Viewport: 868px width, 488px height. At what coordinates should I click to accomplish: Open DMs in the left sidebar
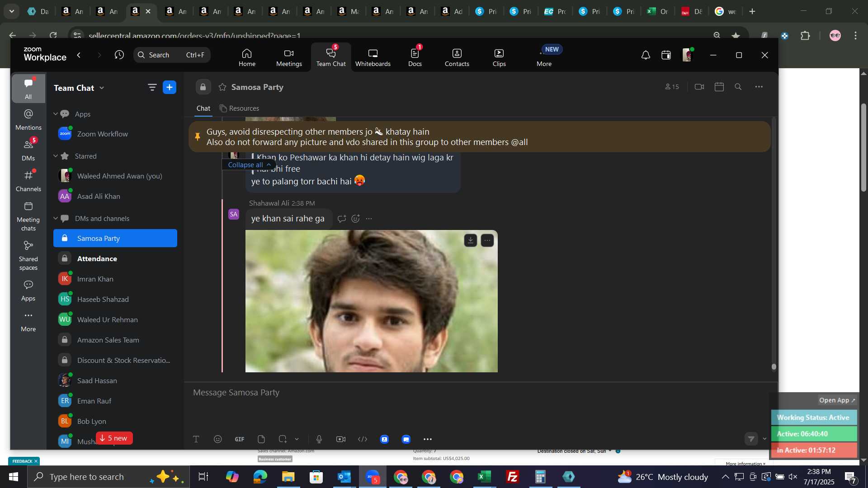tap(28, 150)
